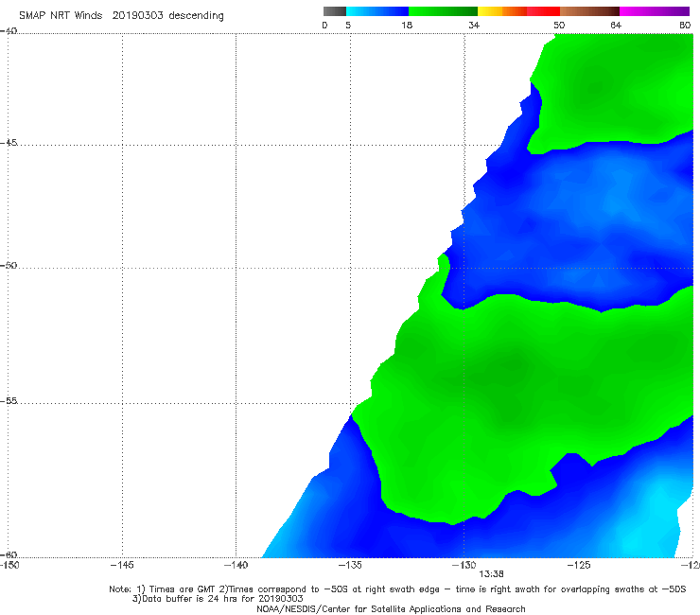Click the color bar label '0'
Screen dimensions: 700x615
click(324, 26)
